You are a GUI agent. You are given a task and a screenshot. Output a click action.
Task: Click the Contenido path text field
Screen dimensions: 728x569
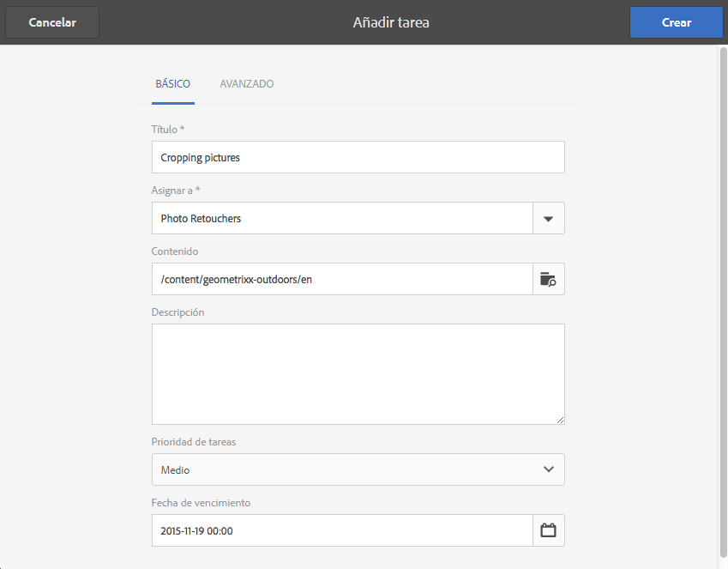[342, 279]
